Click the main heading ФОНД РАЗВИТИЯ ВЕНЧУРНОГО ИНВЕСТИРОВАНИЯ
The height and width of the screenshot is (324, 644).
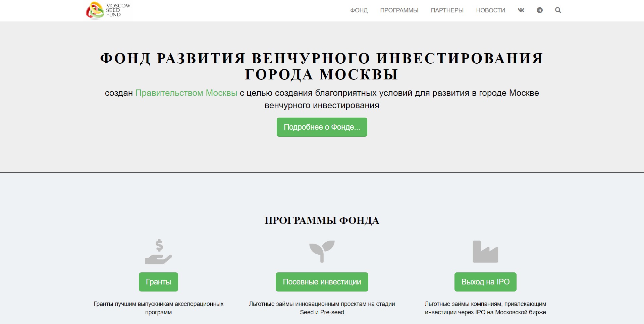click(x=322, y=66)
